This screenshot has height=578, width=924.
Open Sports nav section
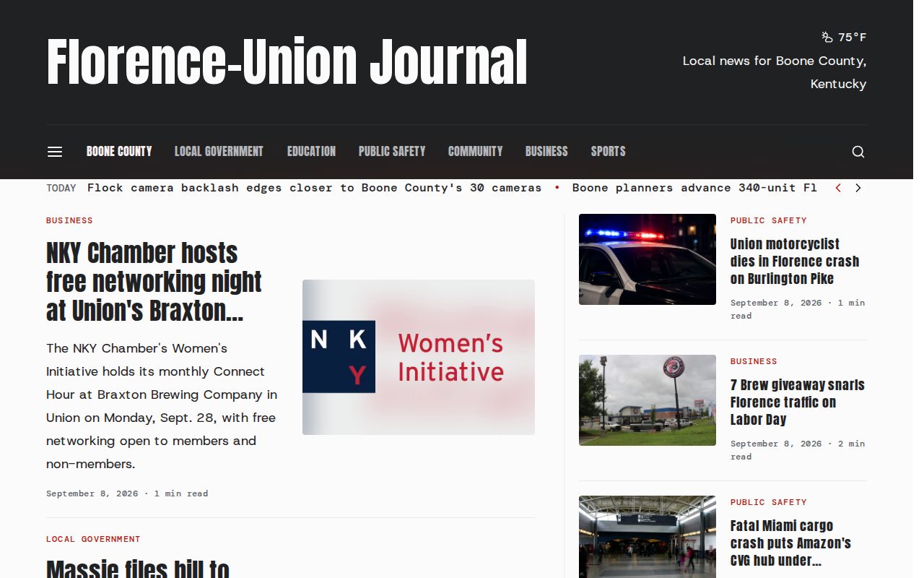click(x=609, y=152)
